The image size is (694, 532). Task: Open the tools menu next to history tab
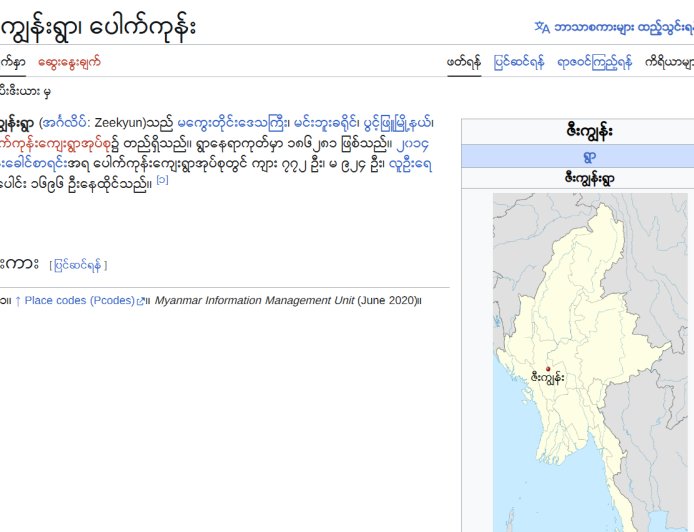point(669,62)
